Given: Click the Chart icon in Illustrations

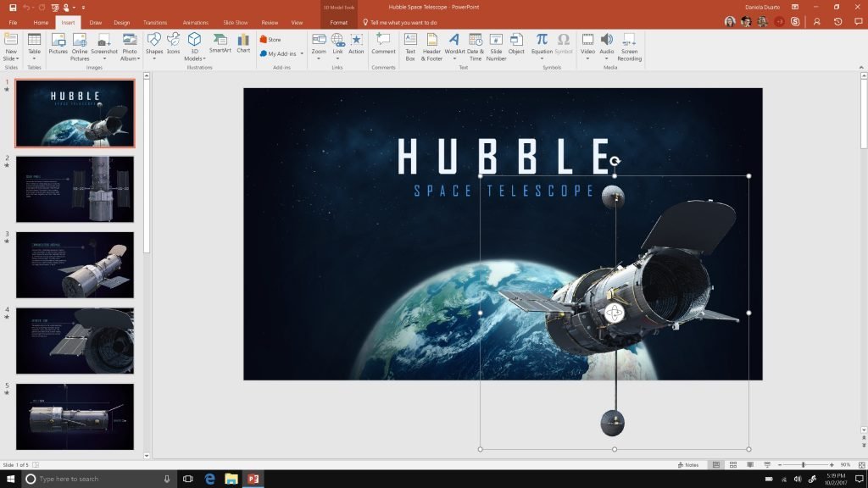Looking at the screenshot, I should click(x=243, y=43).
